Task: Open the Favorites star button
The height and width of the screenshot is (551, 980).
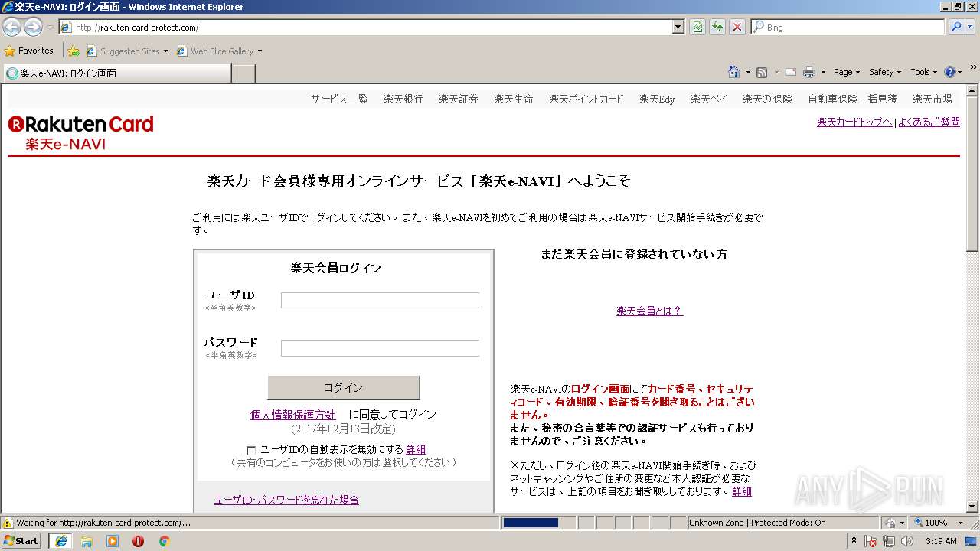Action: tap(29, 51)
